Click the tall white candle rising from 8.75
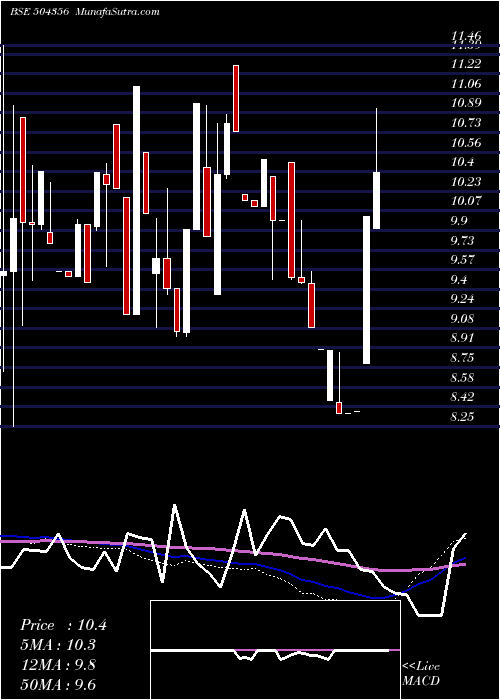Screen dimensions: 500x700 click(367, 290)
